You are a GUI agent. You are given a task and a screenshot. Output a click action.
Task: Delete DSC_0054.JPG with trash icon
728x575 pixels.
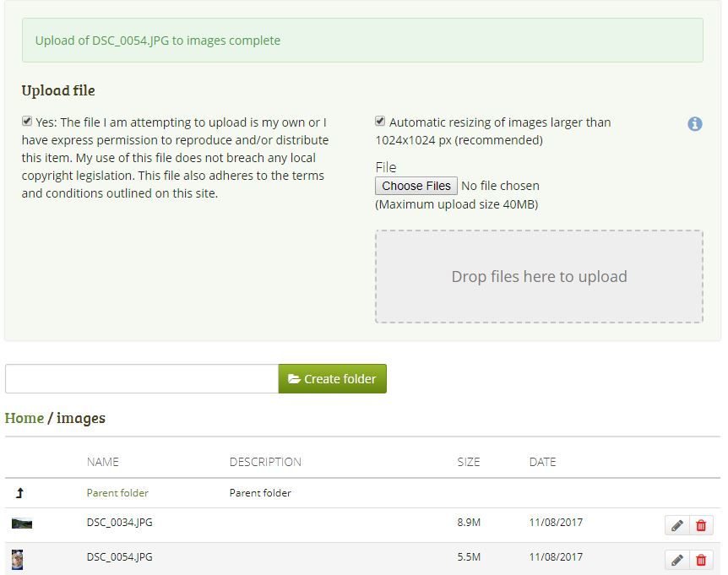point(701,560)
